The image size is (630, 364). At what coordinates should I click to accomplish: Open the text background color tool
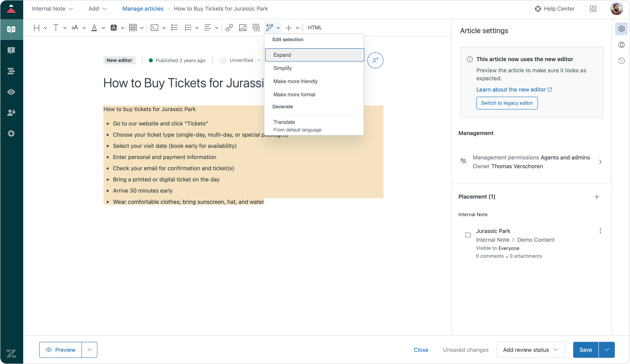click(114, 28)
